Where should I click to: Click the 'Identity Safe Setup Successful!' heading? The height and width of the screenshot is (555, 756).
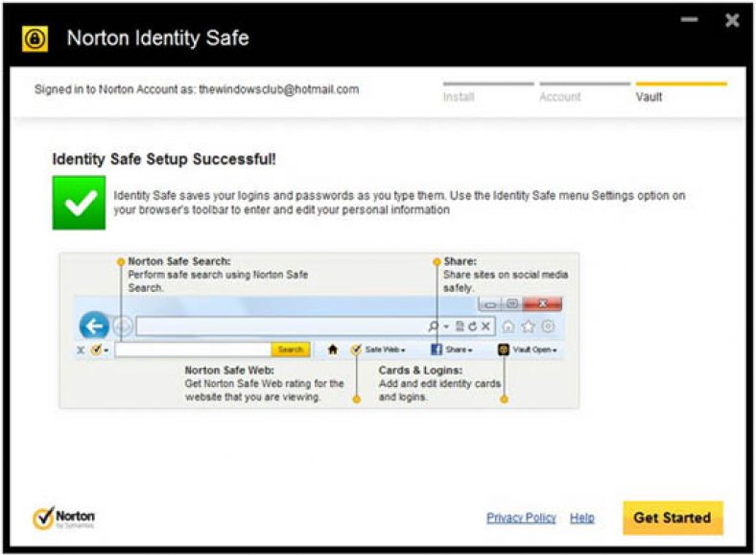click(x=164, y=159)
